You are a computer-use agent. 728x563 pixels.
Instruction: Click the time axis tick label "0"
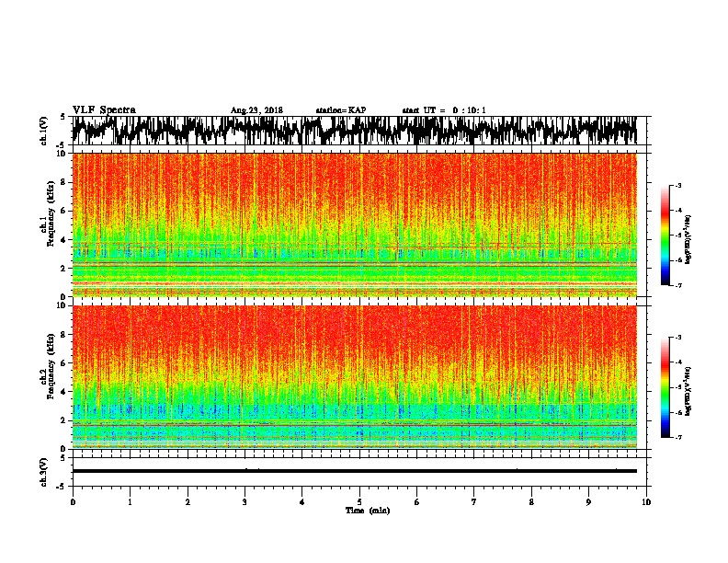(x=73, y=502)
